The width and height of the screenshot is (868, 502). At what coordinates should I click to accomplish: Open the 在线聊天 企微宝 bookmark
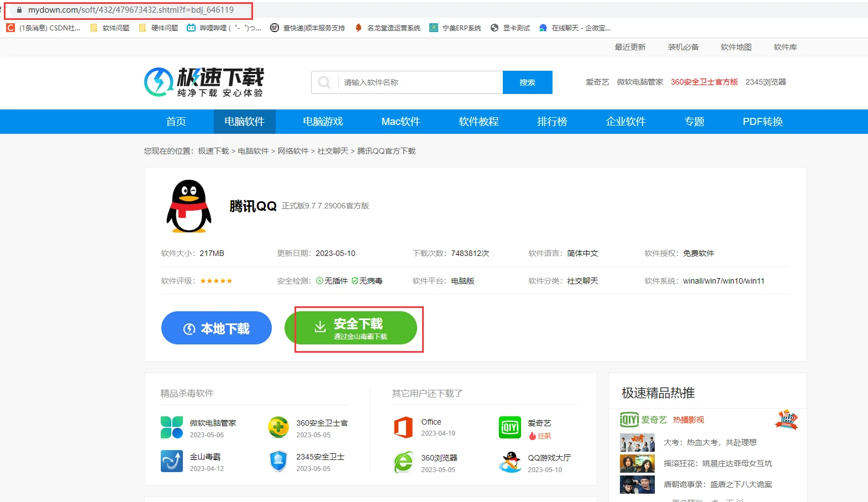(575, 28)
